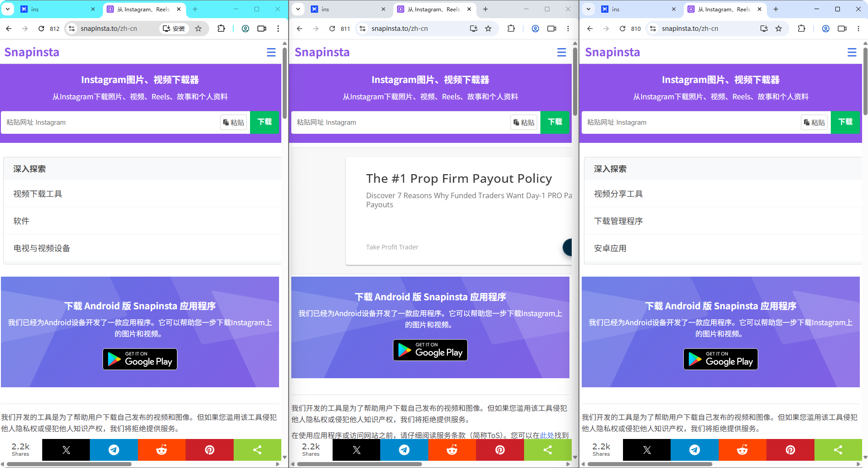Share on Pinterest in left window
This screenshot has height=468, width=868.
[210, 450]
